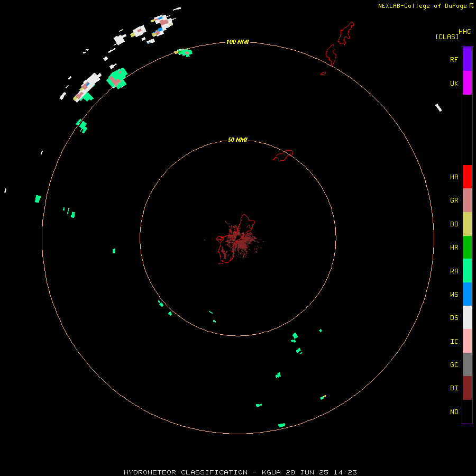This screenshot has width=476, height=476.
Task: Click the ND black legend swatch
Action: pos(467,411)
